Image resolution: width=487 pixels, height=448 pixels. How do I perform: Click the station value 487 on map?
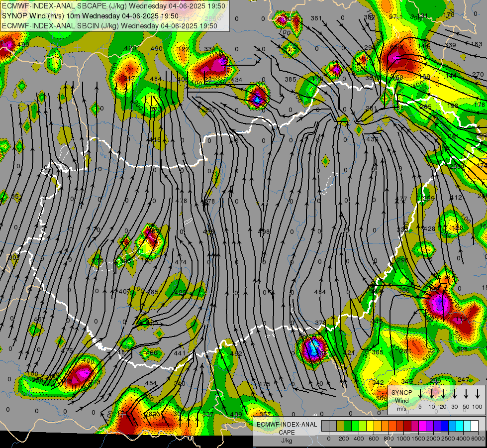point(123,352)
